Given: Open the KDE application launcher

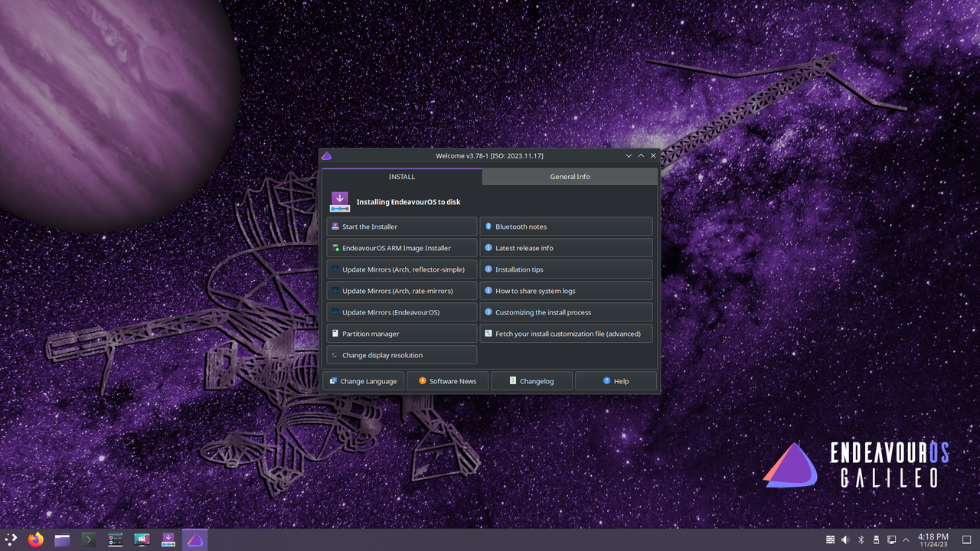Looking at the screenshot, I should 11,540.
